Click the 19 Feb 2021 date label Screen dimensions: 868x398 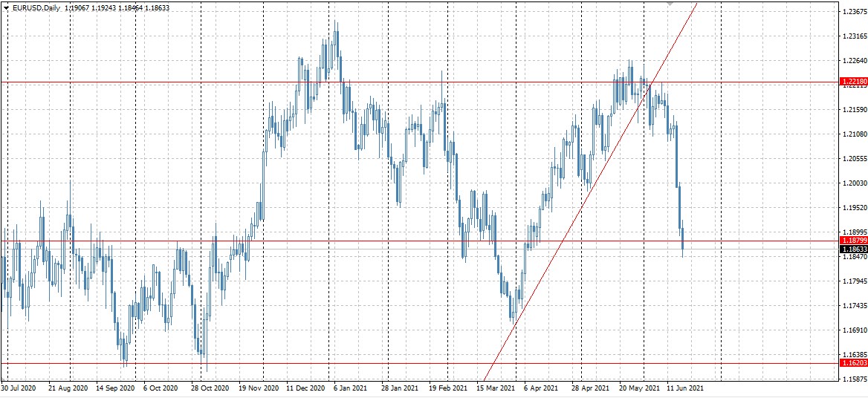[x=449, y=388]
